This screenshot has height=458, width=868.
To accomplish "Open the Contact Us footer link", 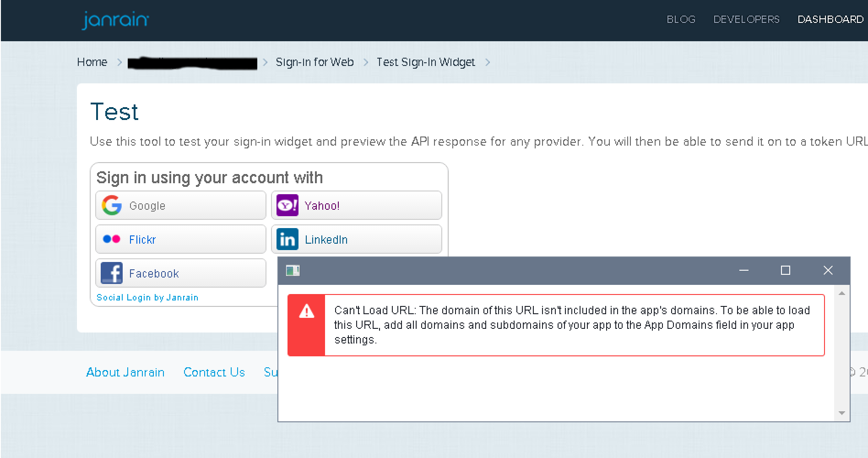I will [x=214, y=372].
